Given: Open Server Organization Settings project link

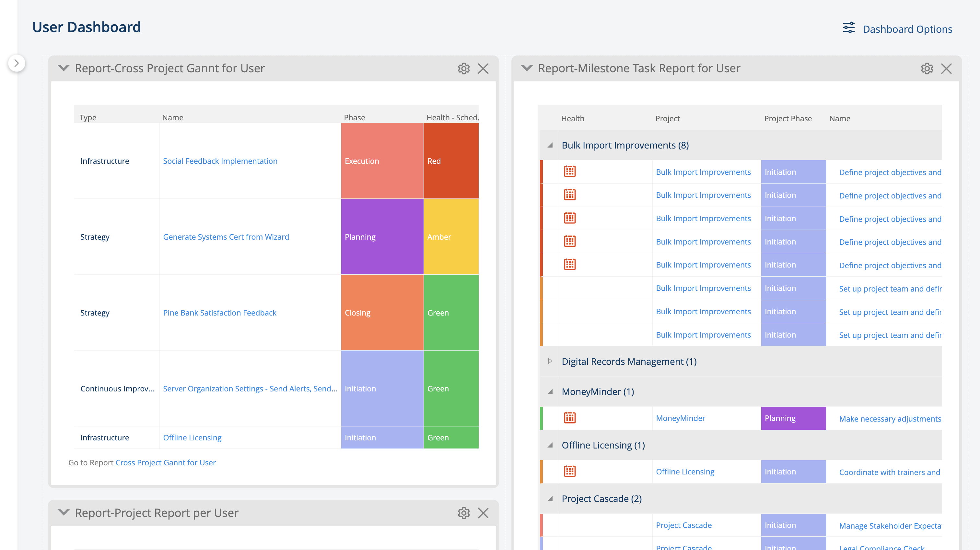Looking at the screenshot, I should pos(250,388).
